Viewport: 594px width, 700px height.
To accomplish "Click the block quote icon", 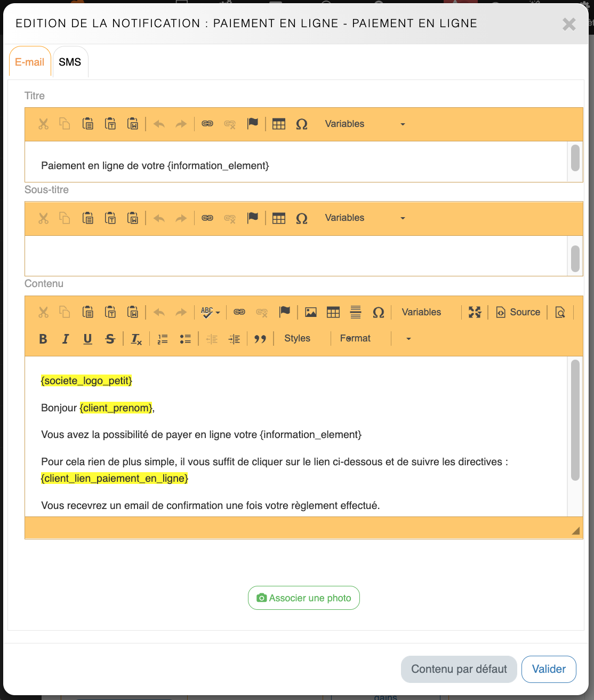I will tap(260, 339).
